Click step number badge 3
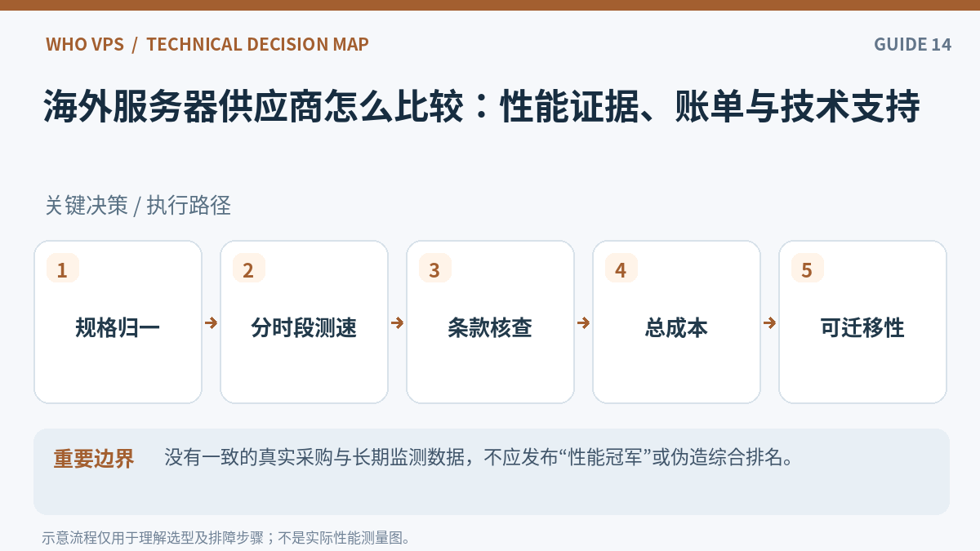Screen dimensions: 980x551 coord(435,269)
